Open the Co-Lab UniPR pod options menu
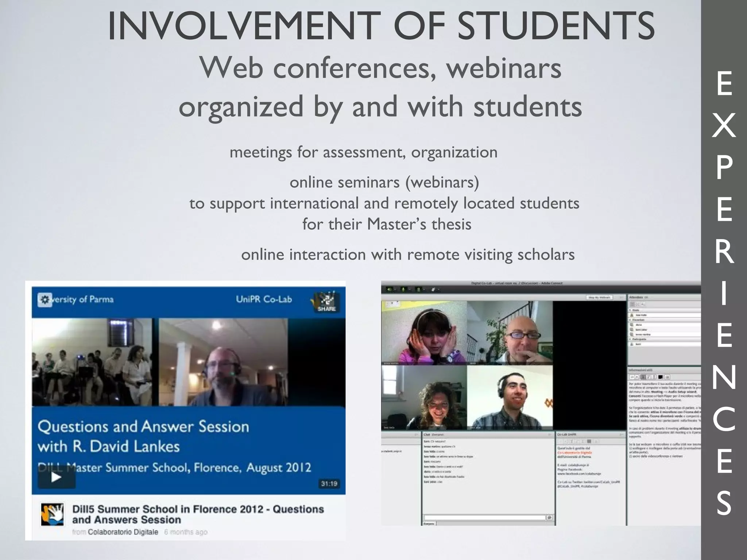The image size is (747, 560). 621,435
